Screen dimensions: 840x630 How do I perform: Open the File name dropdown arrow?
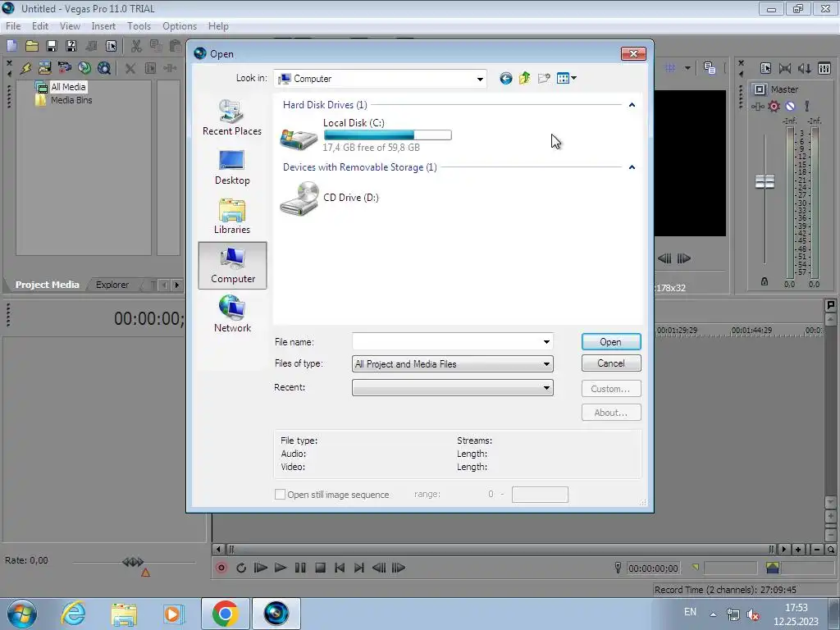(546, 342)
